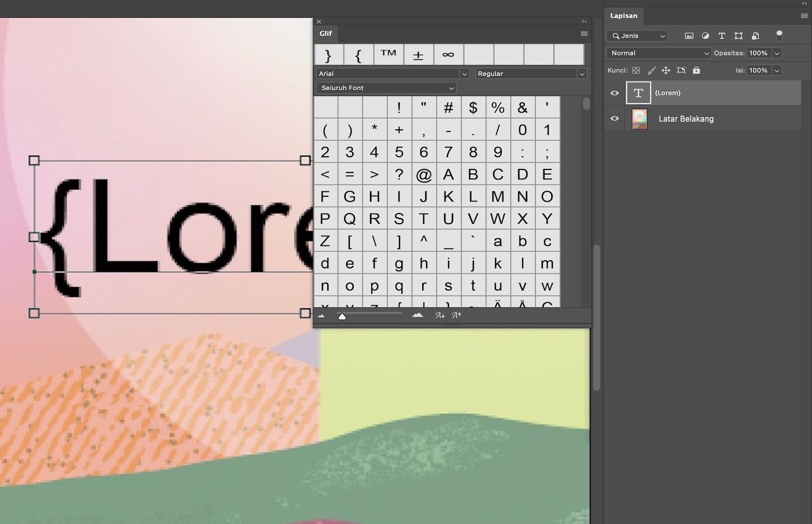Insert the infinity glyph from recents
Screen dimensions: 812x524
click(x=448, y=54)
